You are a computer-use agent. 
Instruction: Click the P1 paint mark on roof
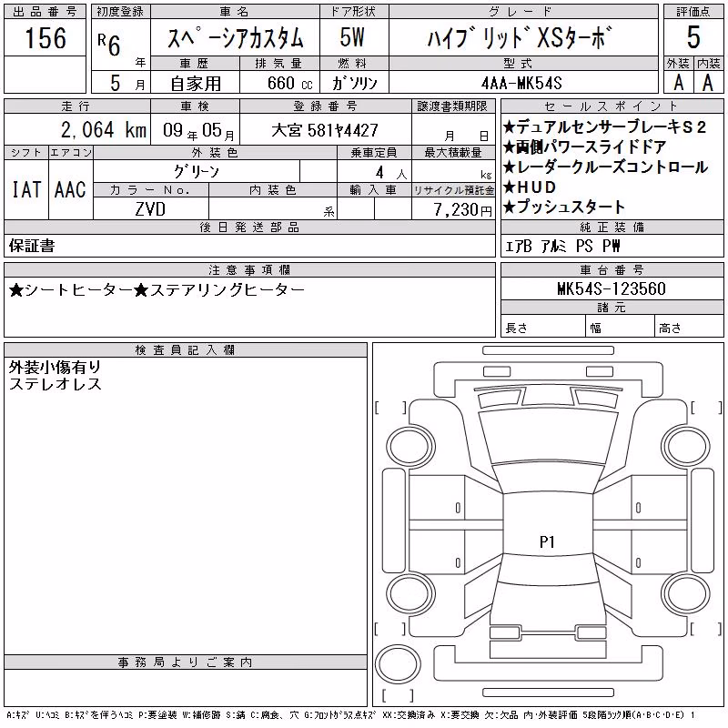547,541
